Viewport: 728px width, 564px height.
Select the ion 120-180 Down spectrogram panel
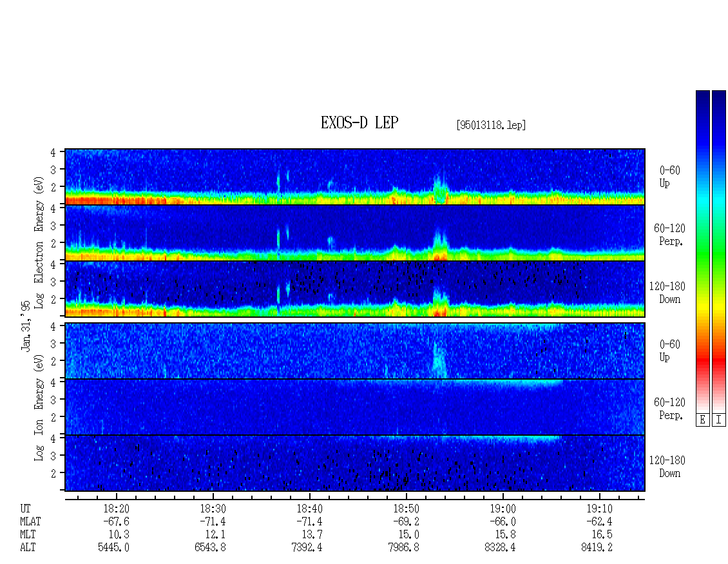click(x=355, y=463)
